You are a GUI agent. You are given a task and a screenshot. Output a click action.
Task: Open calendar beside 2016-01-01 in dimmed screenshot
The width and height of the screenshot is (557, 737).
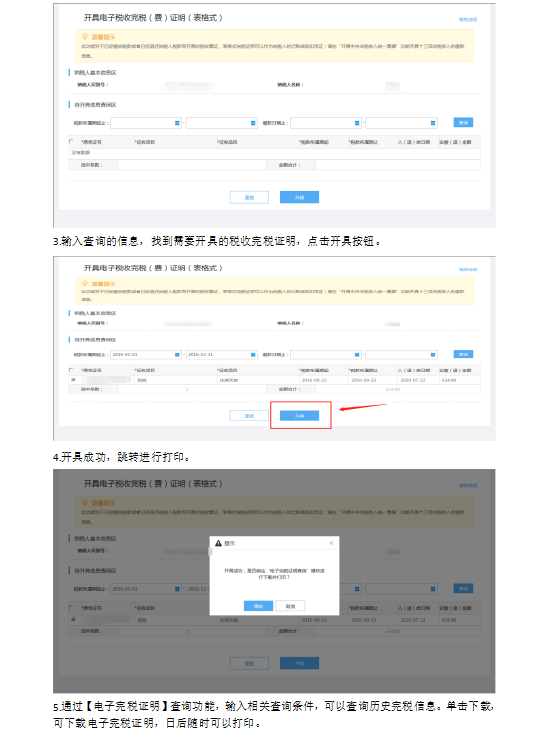pyautogui.click(x=177, y=589)
